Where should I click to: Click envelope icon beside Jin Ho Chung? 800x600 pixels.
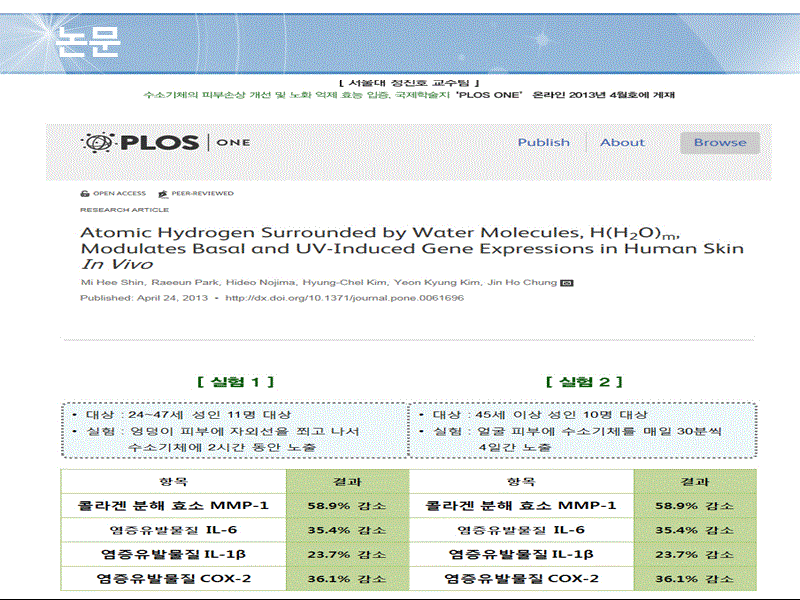[567, 284]
